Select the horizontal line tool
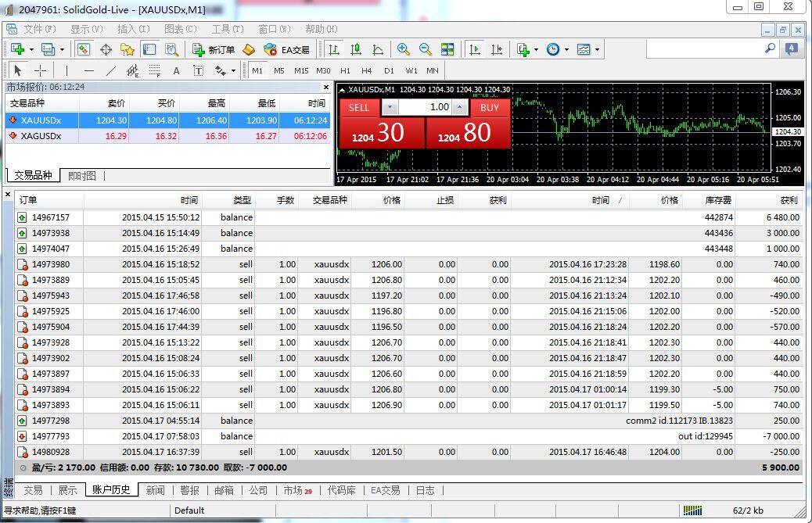 [x=89, y=70]
